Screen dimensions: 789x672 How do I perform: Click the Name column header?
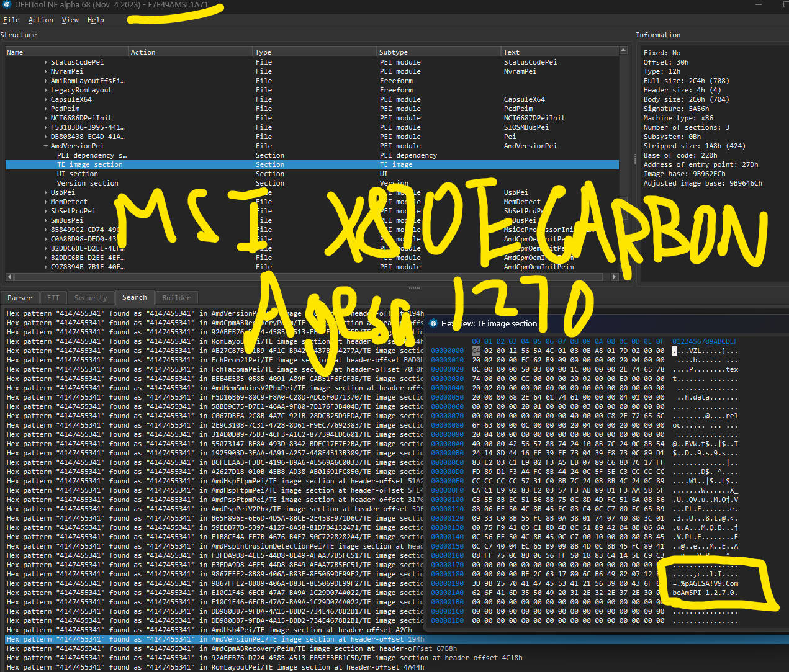[x=15, y=52]
